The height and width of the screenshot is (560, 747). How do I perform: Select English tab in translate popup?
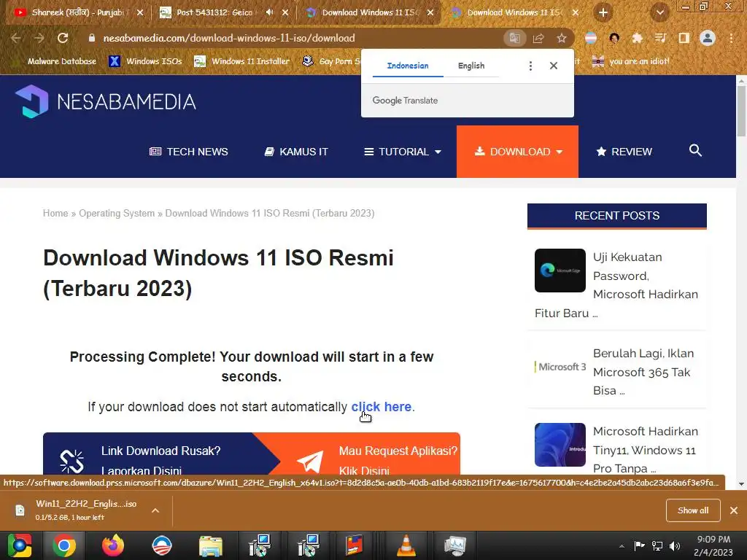471,66
